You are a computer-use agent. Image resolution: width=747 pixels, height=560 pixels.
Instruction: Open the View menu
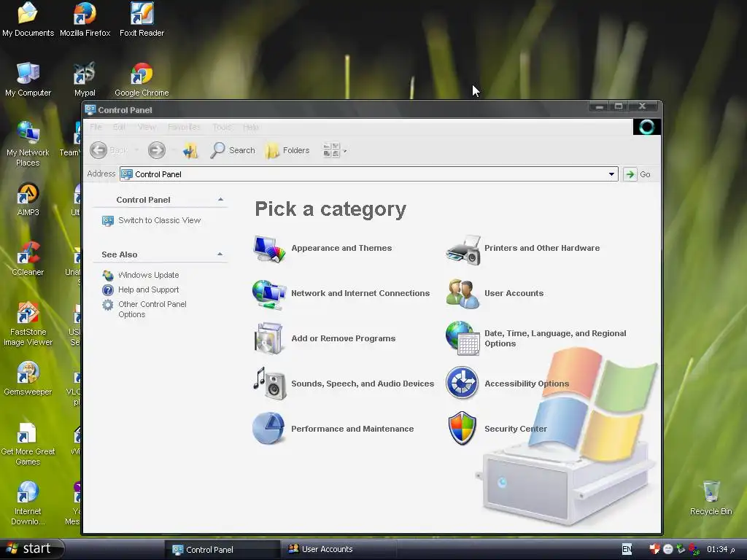[x=146, y=127]
